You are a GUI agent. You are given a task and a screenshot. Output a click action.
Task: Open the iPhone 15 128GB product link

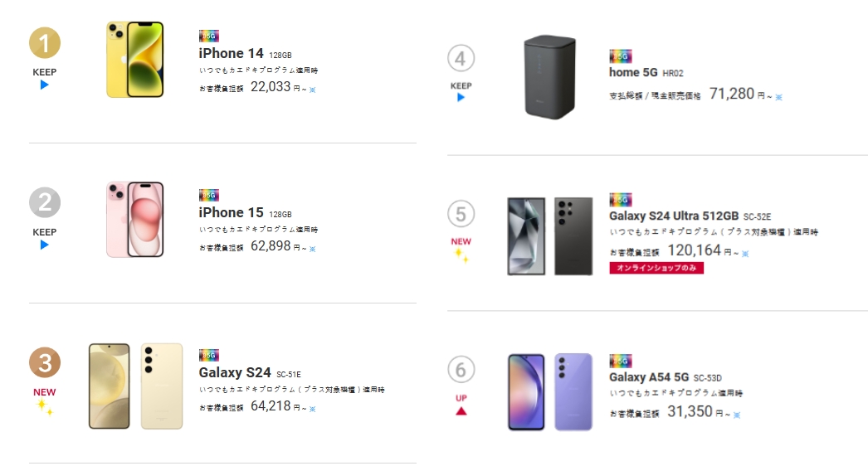tap(246, 213)
